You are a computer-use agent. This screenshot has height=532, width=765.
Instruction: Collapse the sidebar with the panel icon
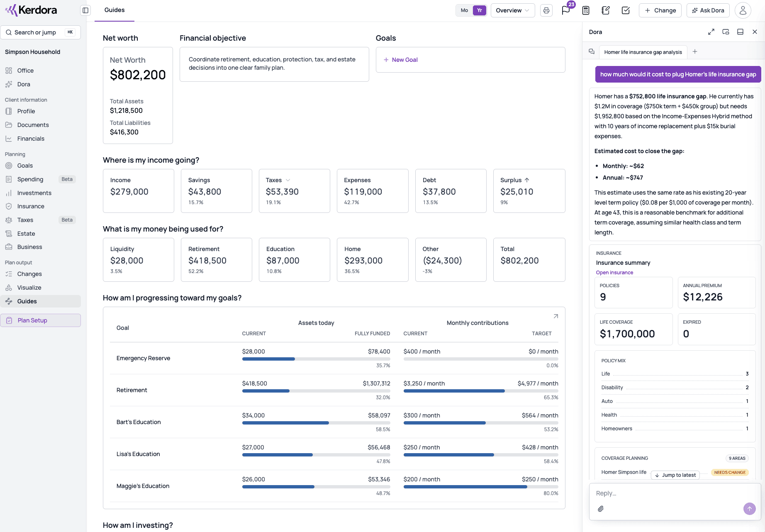[85, 10]
